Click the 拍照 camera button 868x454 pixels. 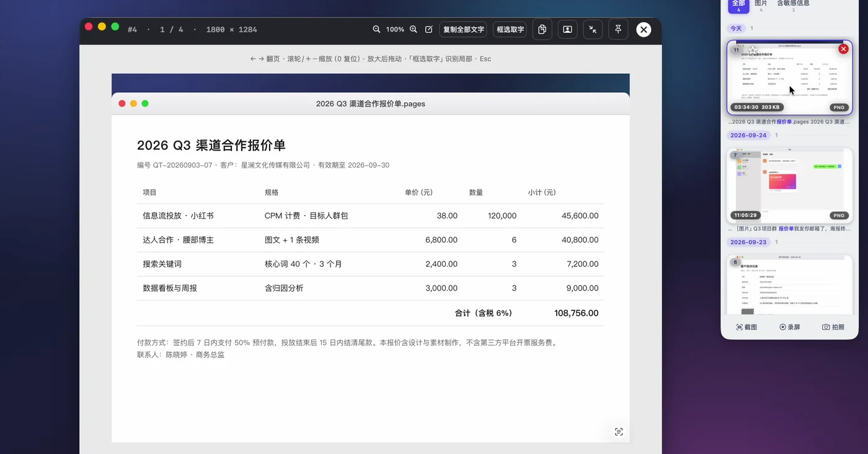tap(833, 326)
